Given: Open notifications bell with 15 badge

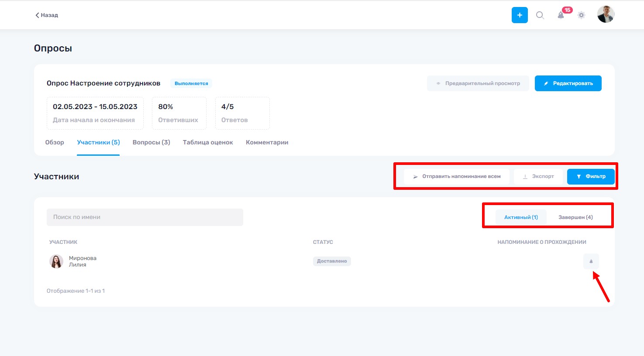Looking at the screenshot, I should pos(561,15).
